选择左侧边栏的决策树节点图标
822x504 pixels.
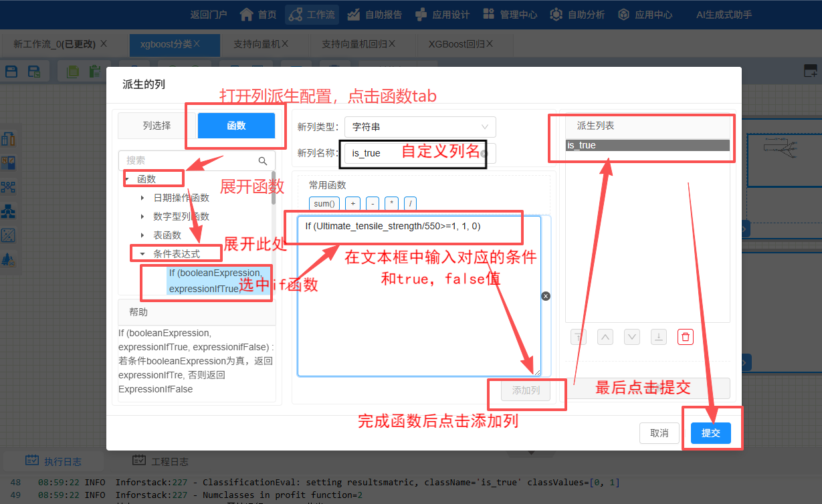(x=9, y=211)
